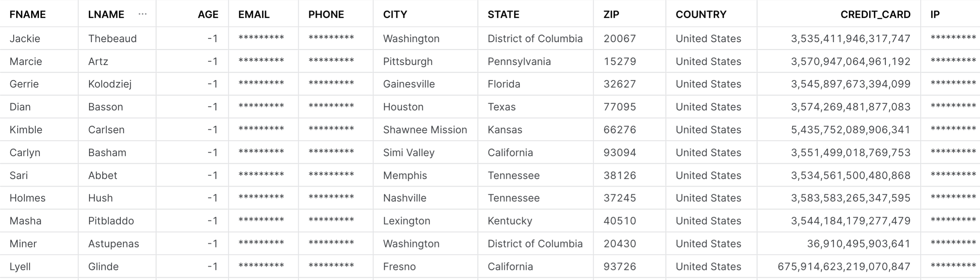Sort by the AGE column header
This screenshot has width=980, height=280.
click(x=208, y=14)
